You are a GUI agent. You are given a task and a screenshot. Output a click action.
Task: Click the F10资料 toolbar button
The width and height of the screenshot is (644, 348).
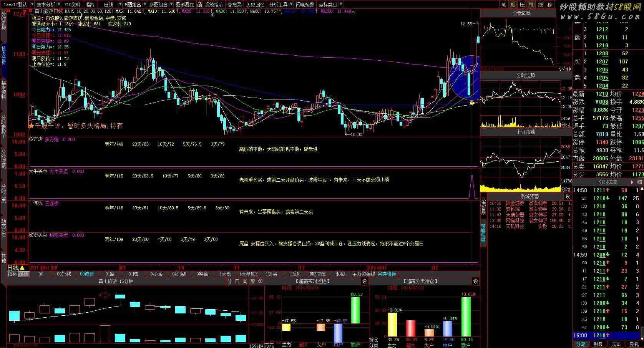tap(72, 5)
